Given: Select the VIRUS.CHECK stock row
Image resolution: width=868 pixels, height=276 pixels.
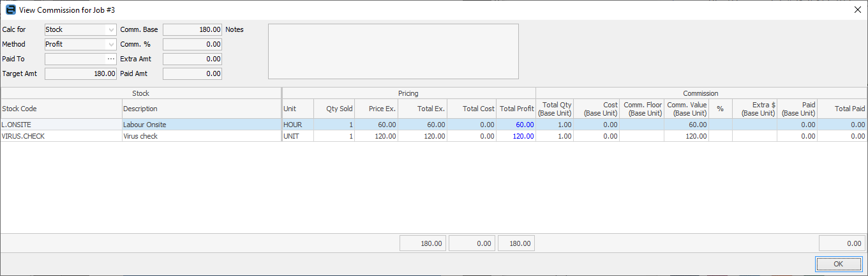Looking at the screenshot, I should 61,136.
